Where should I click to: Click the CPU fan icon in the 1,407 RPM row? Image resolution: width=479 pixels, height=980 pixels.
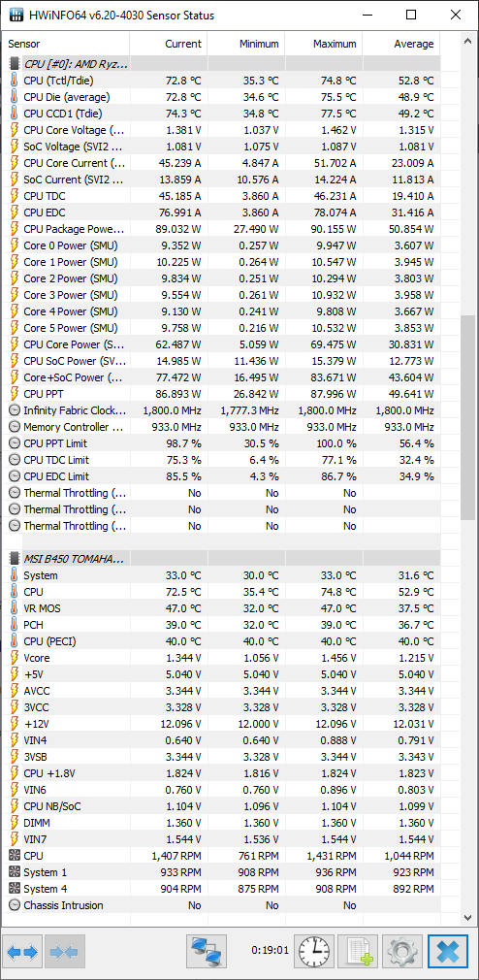15,856
